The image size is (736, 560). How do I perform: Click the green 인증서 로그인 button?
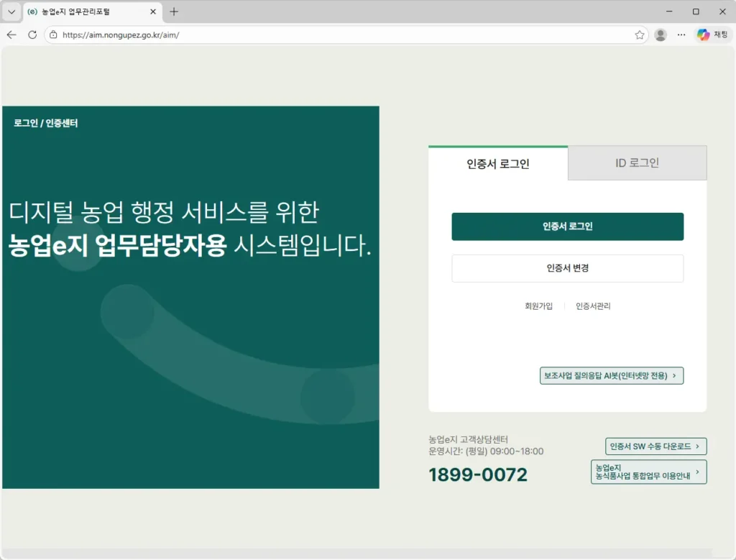tap(567, 226)
